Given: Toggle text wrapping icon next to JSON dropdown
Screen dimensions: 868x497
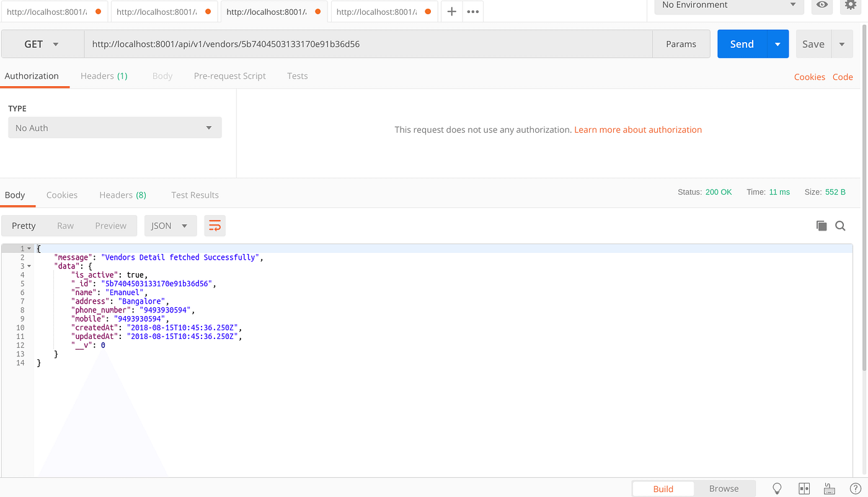Looking at the screenshot, I should tap(215, 226).
